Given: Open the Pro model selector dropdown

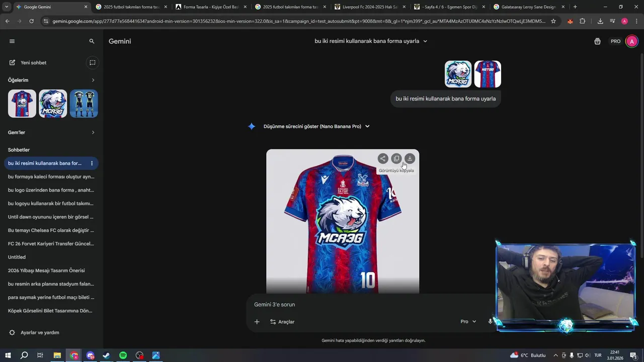Looking at the screenshot, I should [468, 322].
